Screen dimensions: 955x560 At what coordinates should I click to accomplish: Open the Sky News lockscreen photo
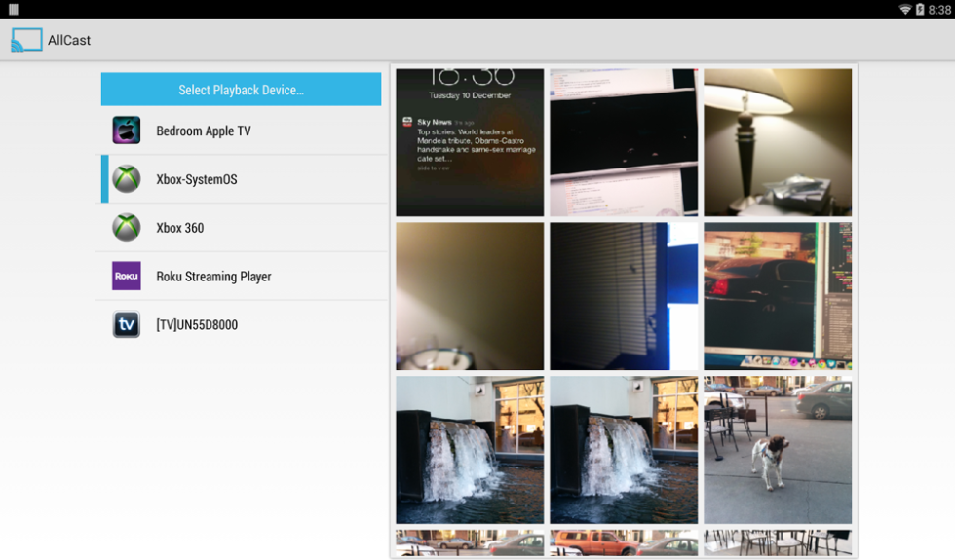tap(470, 142)
